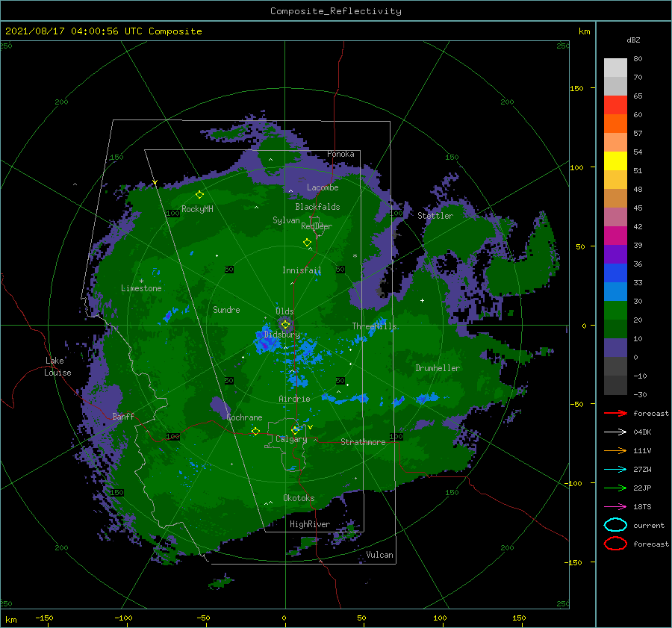Select the white 04DK arrow icon
Screen dimensions: 672x628
coord(615,432)
